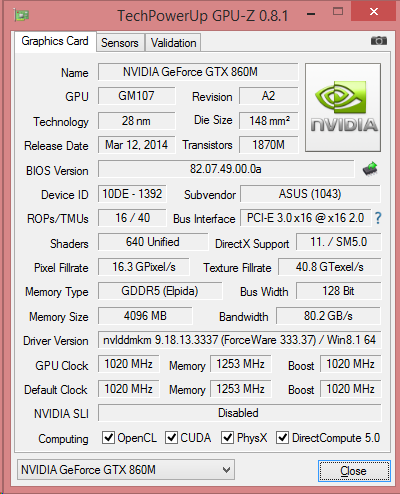Viewport: 400px width, 494px height.
Task: Click the Name field NVIDIA GeForce GTX 860M
Action: (198, 72)
